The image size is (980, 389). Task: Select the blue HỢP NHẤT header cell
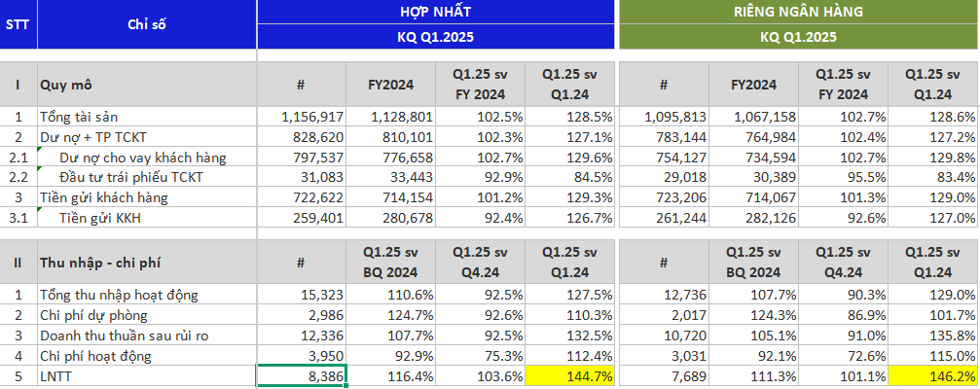(x=436, y=12)
